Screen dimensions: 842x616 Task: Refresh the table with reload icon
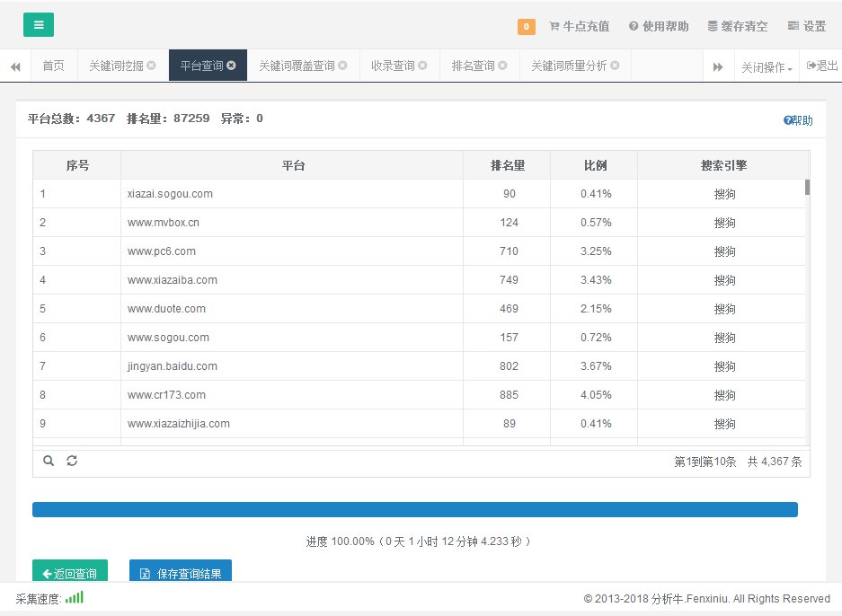(72, 461)
